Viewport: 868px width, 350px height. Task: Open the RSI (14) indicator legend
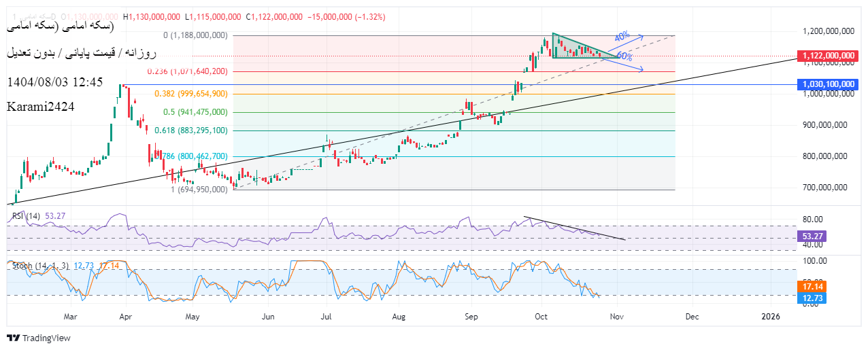point(27,216)
